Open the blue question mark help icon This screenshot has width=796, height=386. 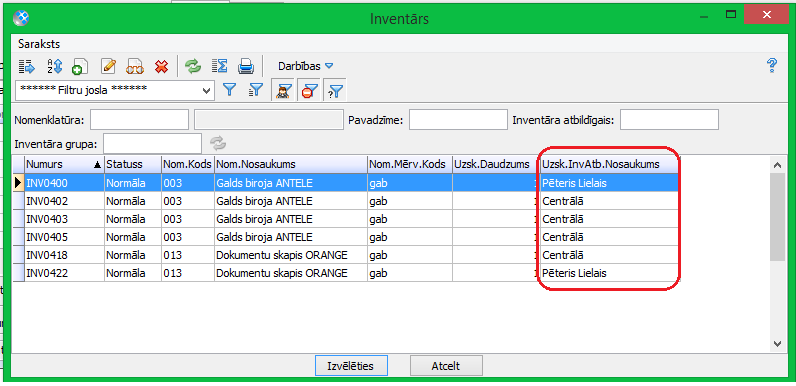772,66
